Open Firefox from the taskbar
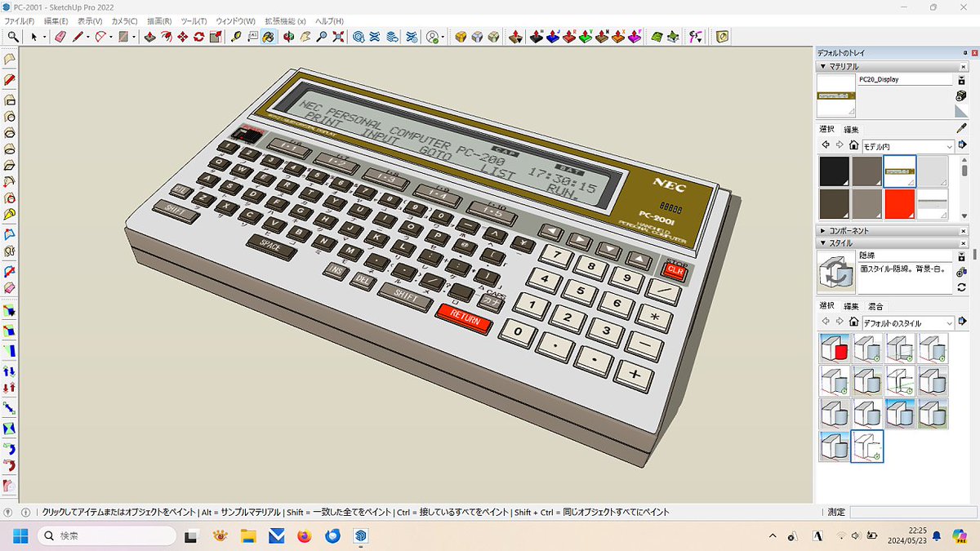This screenshot has width=980, height=551. coord(304,535)
